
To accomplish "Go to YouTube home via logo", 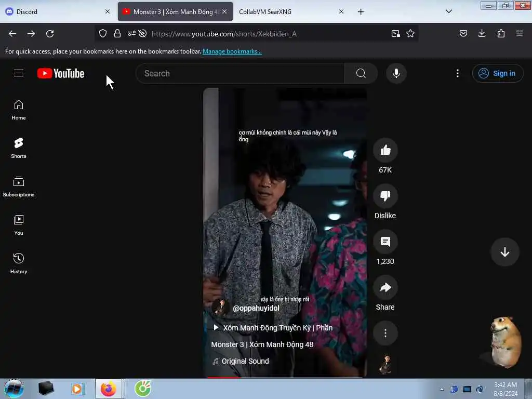I will 61,73.
